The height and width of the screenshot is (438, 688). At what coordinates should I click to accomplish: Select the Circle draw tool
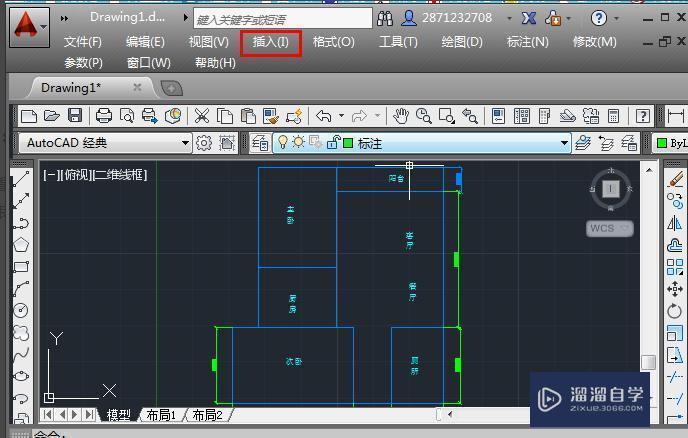tap(21, 310)
